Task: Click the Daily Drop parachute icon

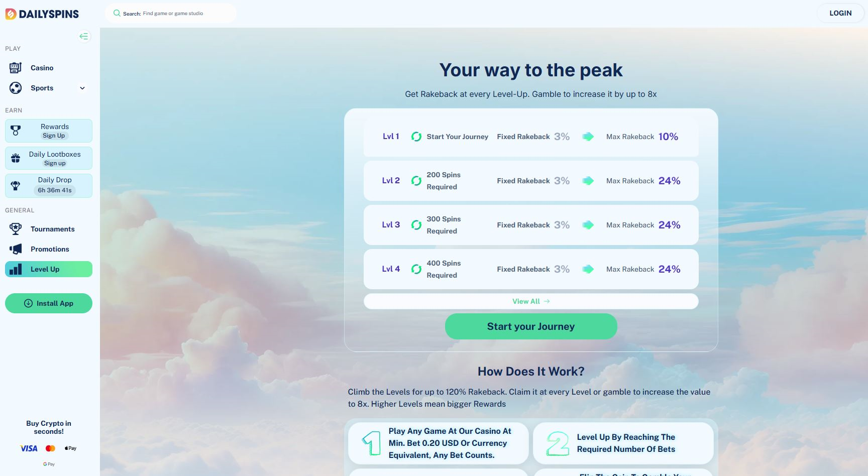Action: [x=16, y=185]
